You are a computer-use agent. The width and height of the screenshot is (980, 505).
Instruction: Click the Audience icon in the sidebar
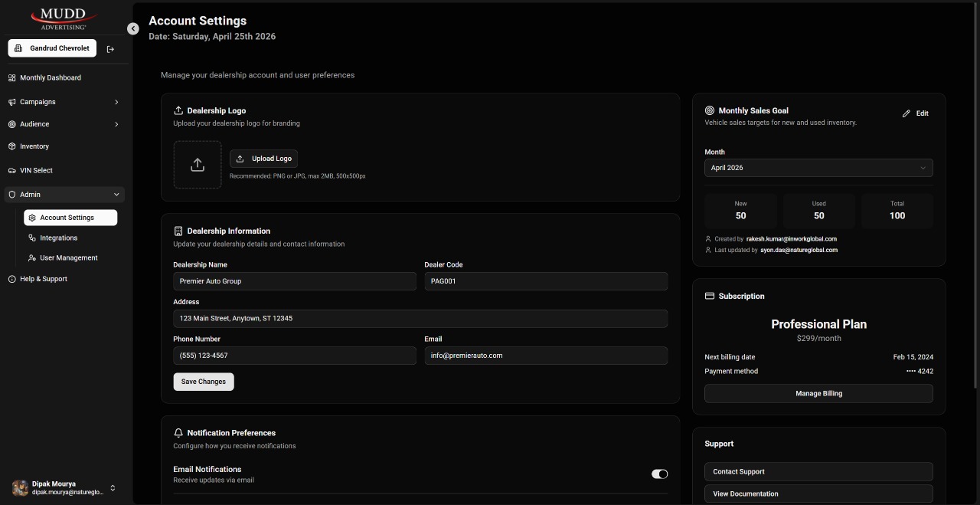point(11,123)
